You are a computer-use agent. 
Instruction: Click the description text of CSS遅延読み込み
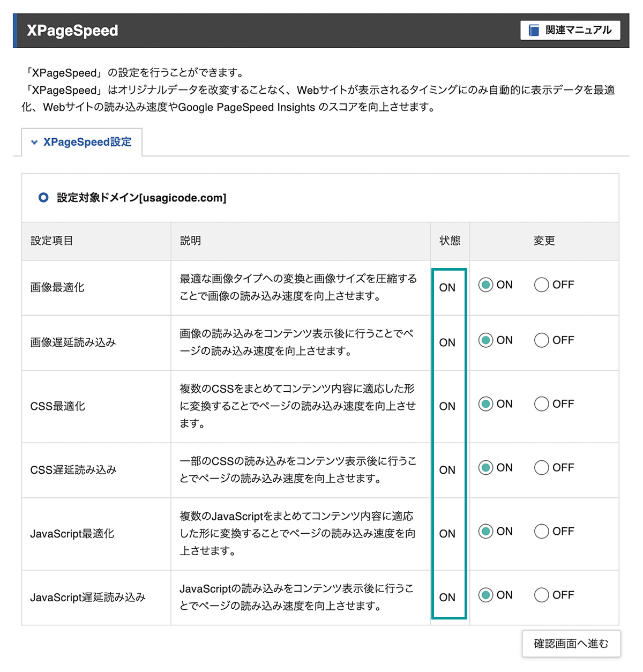click(298, 470)
